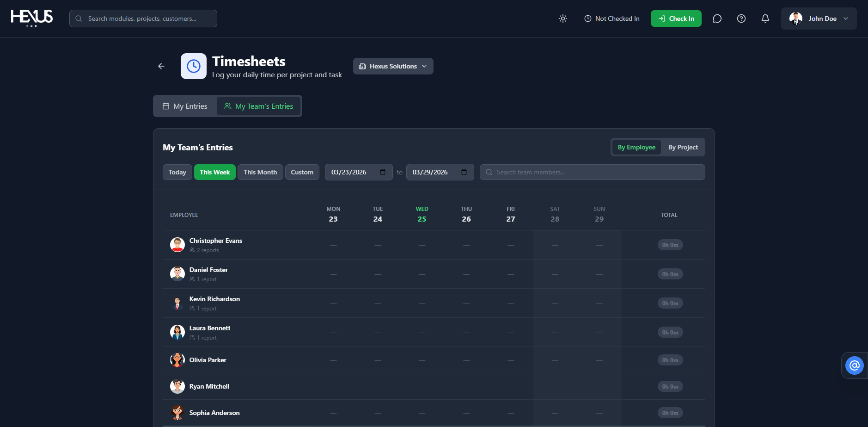The width and height of the screenshot is (868, 427).
Task: Click Ryan Mitchell name
Action: pyautogui.click(x=209, y=386)
